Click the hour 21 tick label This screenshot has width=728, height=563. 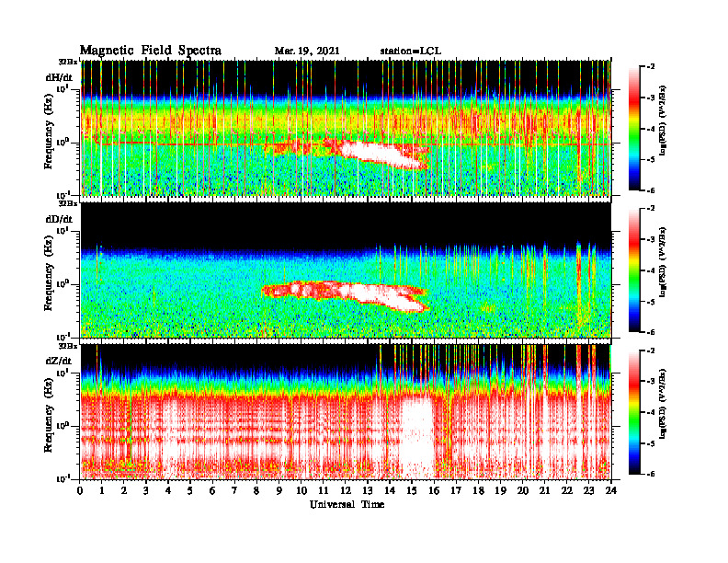coord(544,491)
